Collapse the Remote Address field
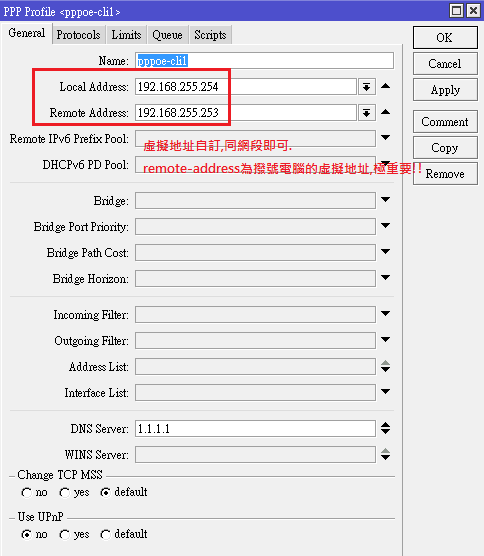Viewport: 484px width, 556px height. pos(385,112)
